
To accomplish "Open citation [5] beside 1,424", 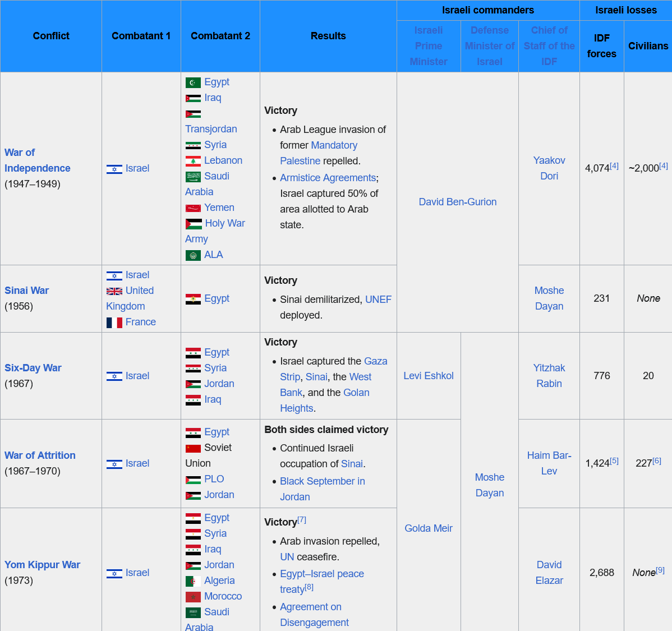I will pyautogui.click(x=614, y=461).
